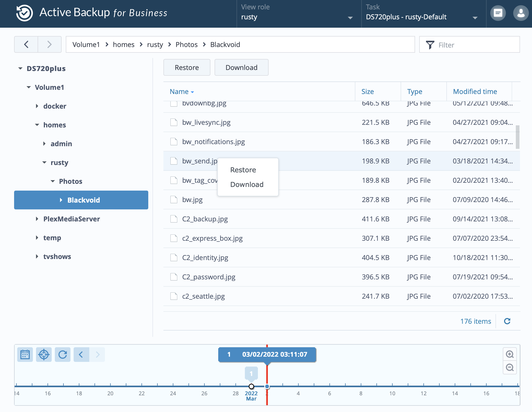This screenshot has width=532, height=412.
Task: Open the calendar picker on the timeline
Action: (25, 355)
